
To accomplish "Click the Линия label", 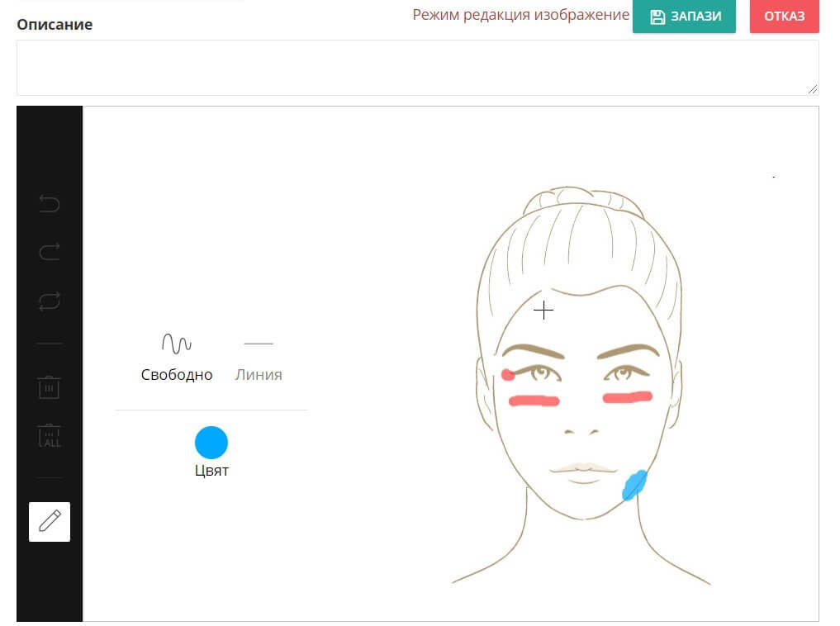I will (x=259, y=375).
